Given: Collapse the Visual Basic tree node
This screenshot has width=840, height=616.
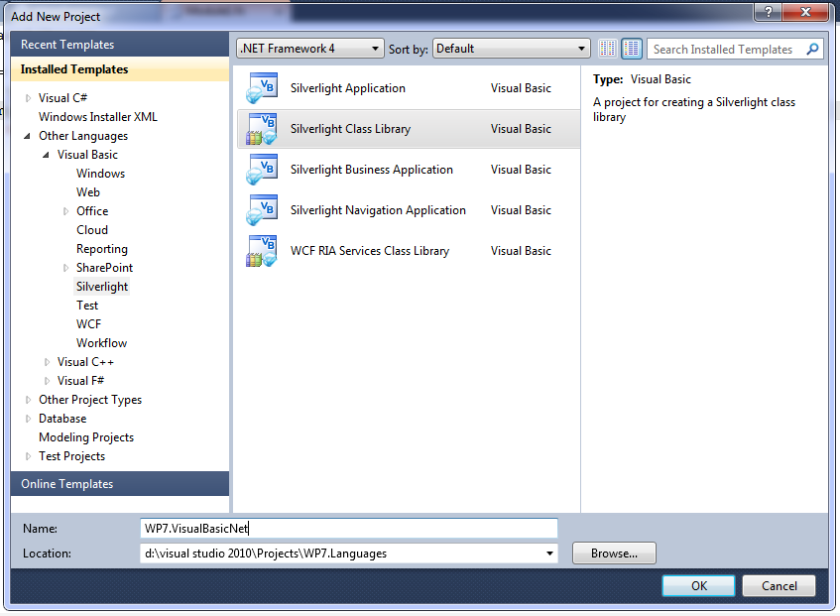Looking at the screenshot, I should [46, 155].
